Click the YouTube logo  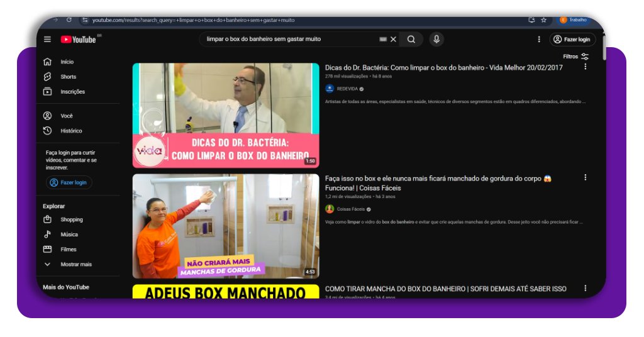click(x=79, y=40)
